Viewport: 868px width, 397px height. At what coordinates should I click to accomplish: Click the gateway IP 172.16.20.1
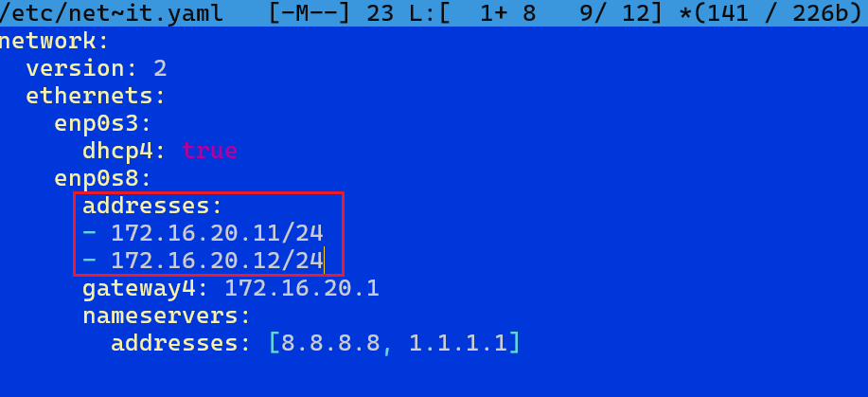coord(302,288)
